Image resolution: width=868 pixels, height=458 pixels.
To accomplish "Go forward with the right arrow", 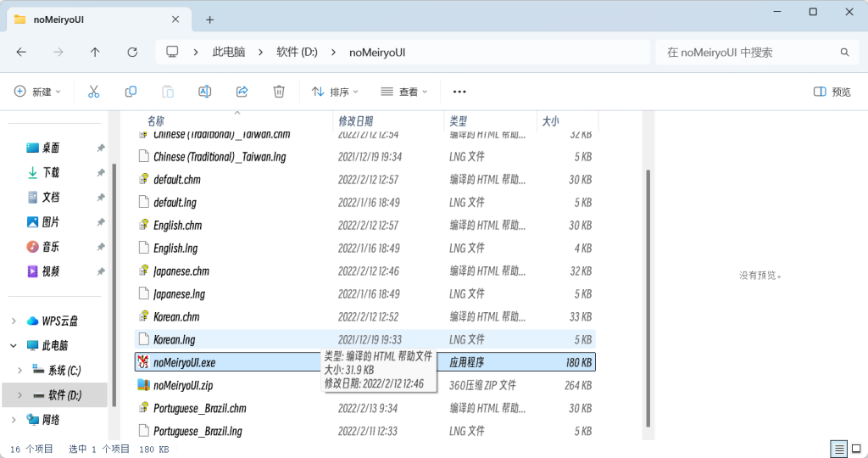I will pos(58,52).
